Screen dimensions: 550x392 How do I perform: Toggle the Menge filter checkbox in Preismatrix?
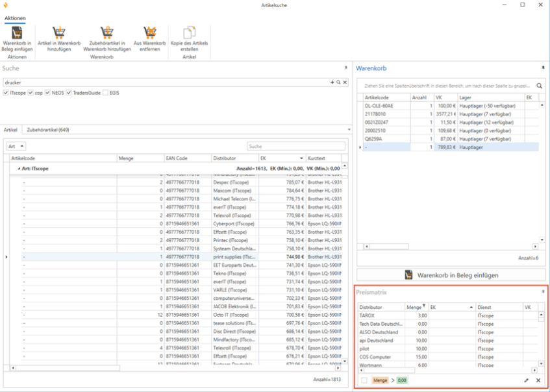pyautogui.click(x=365, y=380)
